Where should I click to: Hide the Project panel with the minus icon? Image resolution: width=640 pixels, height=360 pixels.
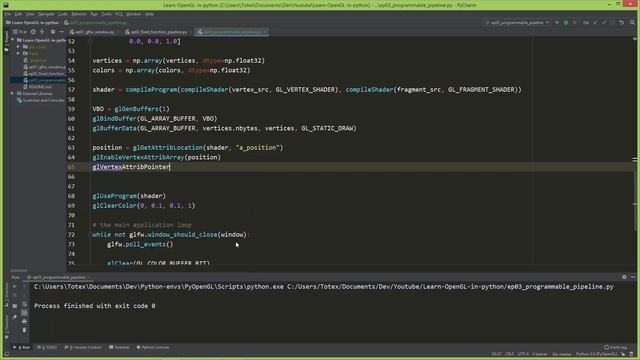[61, 32]
